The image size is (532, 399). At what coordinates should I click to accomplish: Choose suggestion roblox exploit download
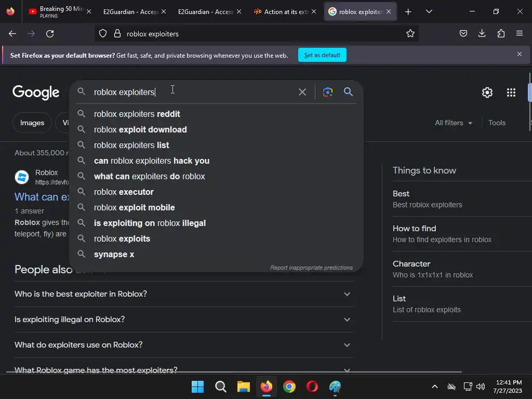[x=216, y=129]
